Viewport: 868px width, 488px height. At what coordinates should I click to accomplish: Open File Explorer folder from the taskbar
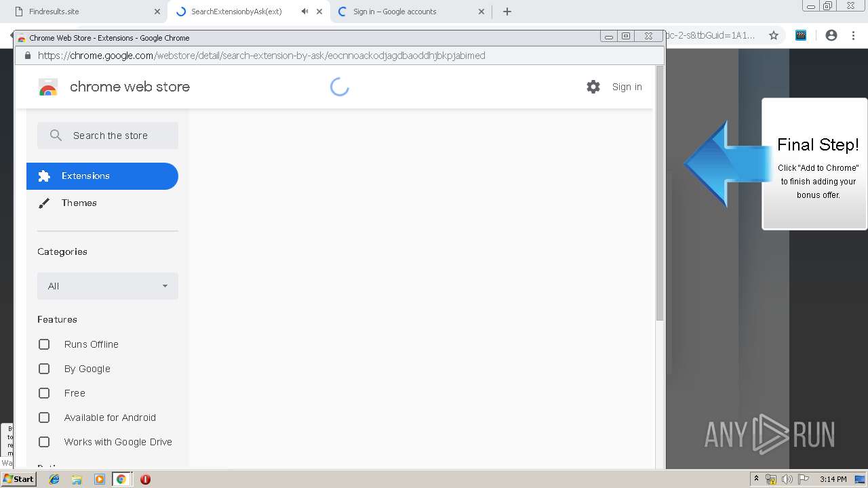coord(77,479)
